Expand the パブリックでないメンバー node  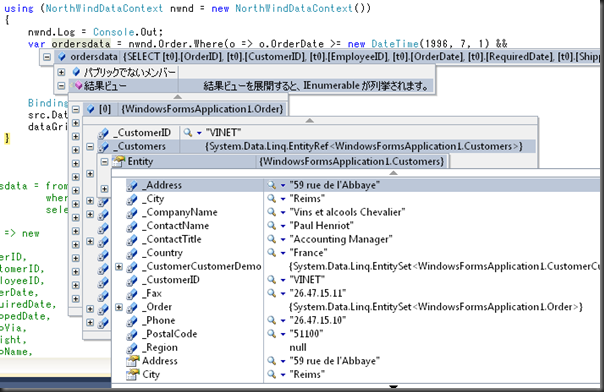(x=61, y=72)
